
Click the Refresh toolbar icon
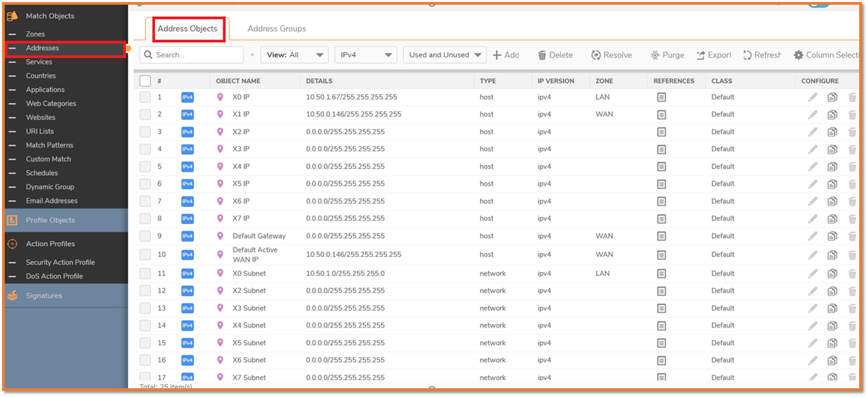pyautogui.click(x=748, y=55)
